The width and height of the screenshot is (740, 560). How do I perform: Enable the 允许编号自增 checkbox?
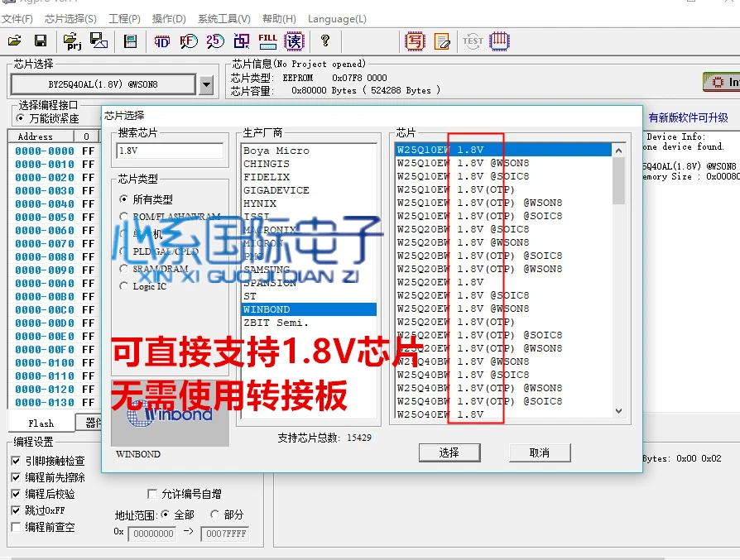[x=152, y=494]
